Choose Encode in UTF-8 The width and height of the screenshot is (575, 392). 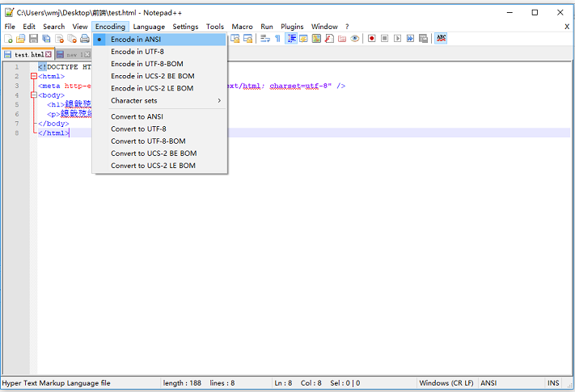pos(159,52)
